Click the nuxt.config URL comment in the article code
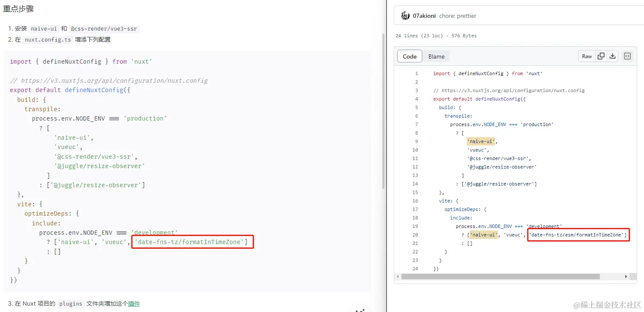The width and height of the screenshot is (644, 312). point(109,81)
